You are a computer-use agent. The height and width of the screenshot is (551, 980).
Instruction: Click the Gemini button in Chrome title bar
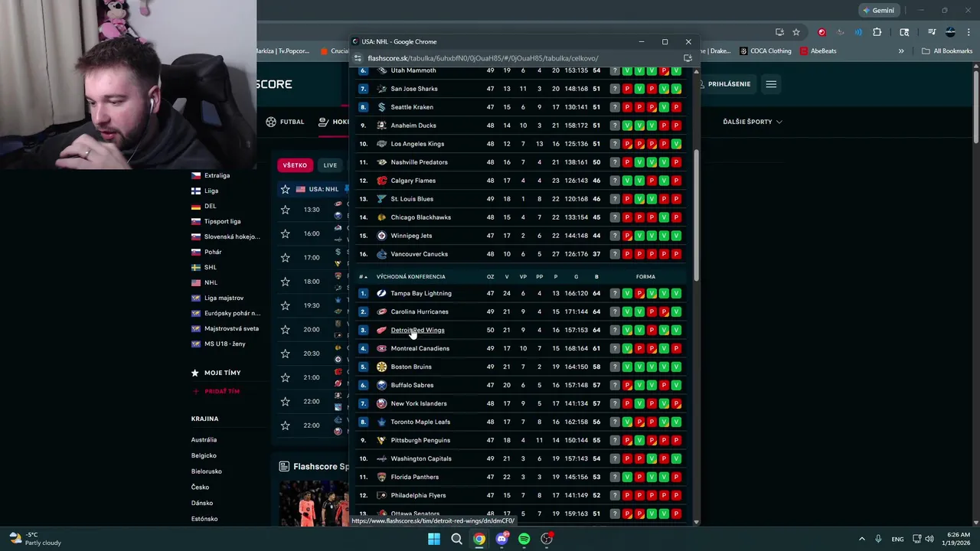point(877,10)
